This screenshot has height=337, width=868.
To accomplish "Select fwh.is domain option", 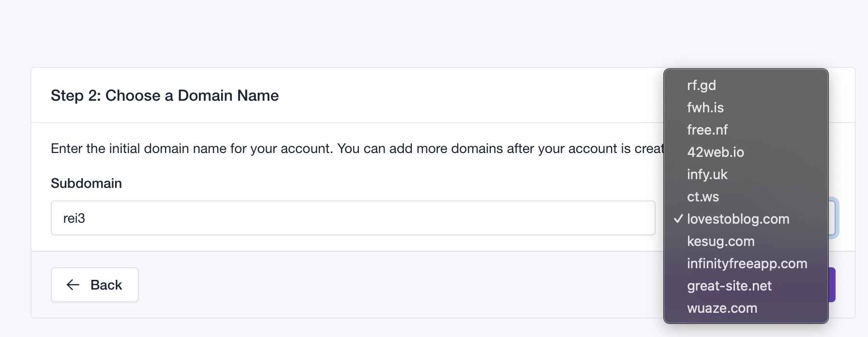I will click(x=705, y=107).
